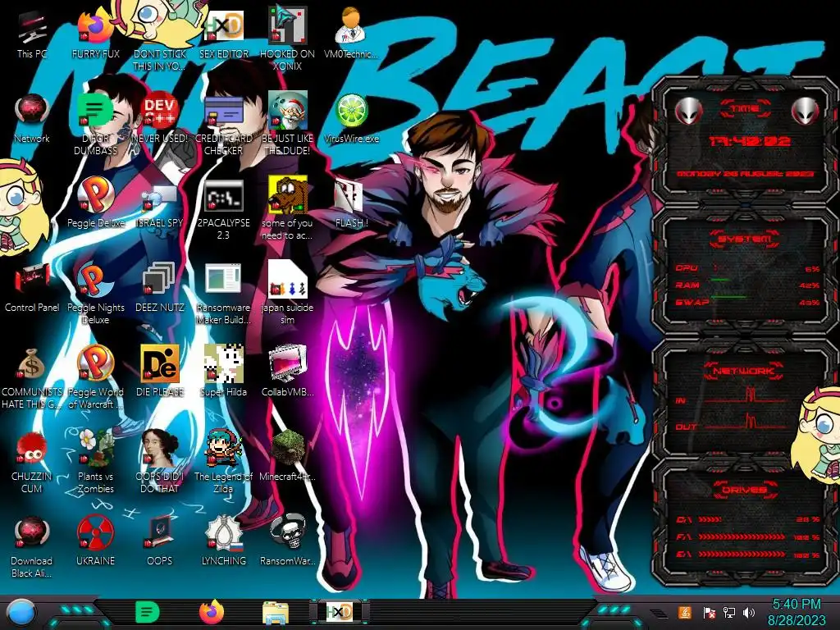
Task: Open the DEEZ NUTZ icon
Action: tap(160, 288)
